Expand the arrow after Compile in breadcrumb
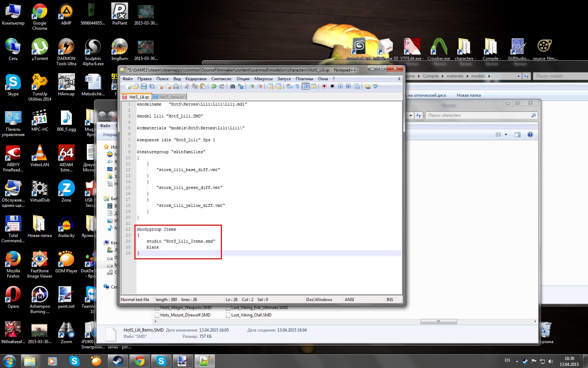This screenshot has width=588, height=368. pos(442,76)
